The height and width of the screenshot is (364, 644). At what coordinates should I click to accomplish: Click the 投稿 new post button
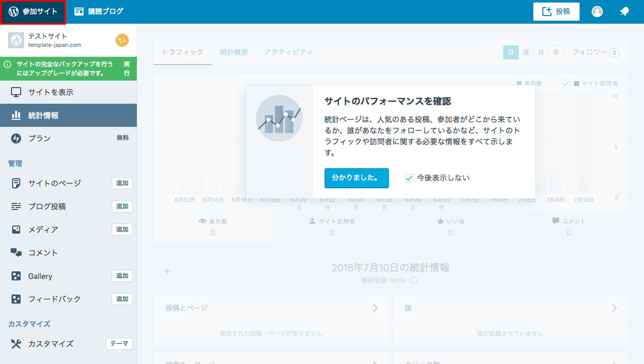click(556, 12)
